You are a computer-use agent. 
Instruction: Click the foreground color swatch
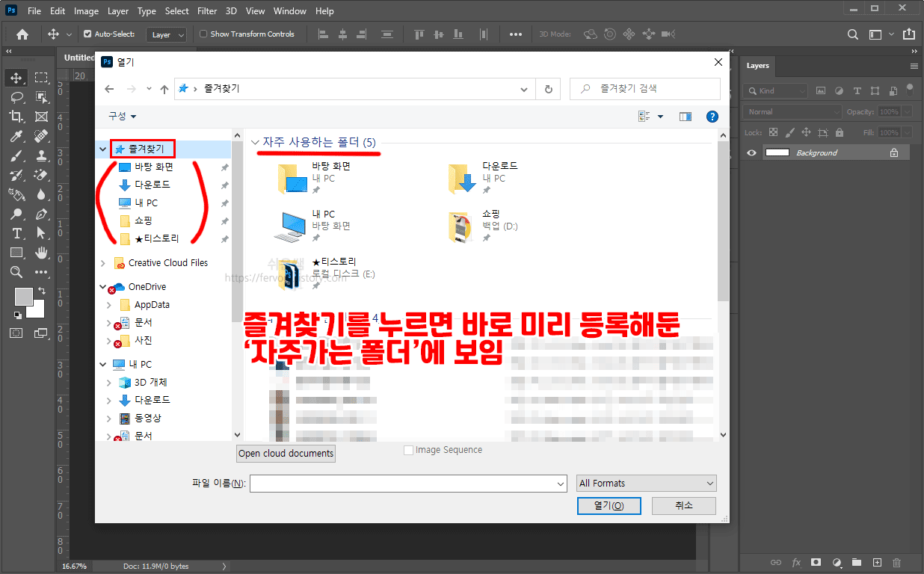(23, 296)
